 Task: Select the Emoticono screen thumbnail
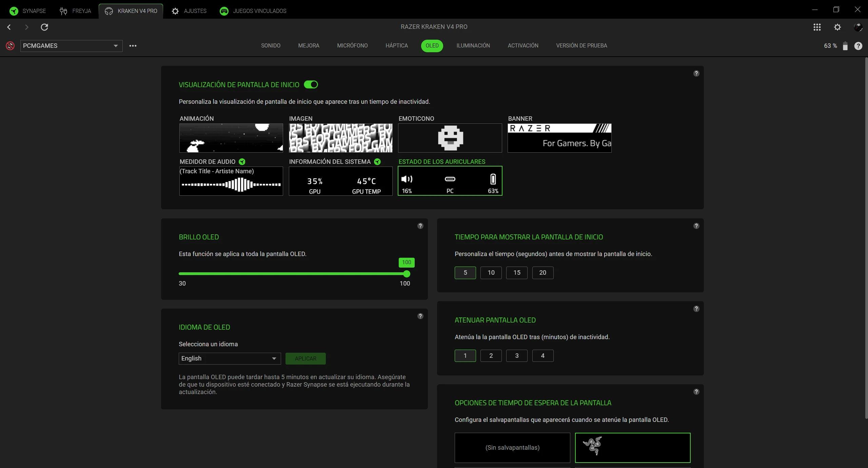click(x=450, y=138)
